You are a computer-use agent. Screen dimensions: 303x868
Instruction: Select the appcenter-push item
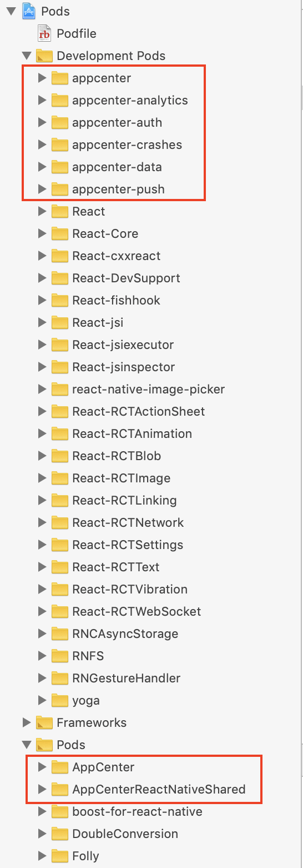tap(118, 189)
